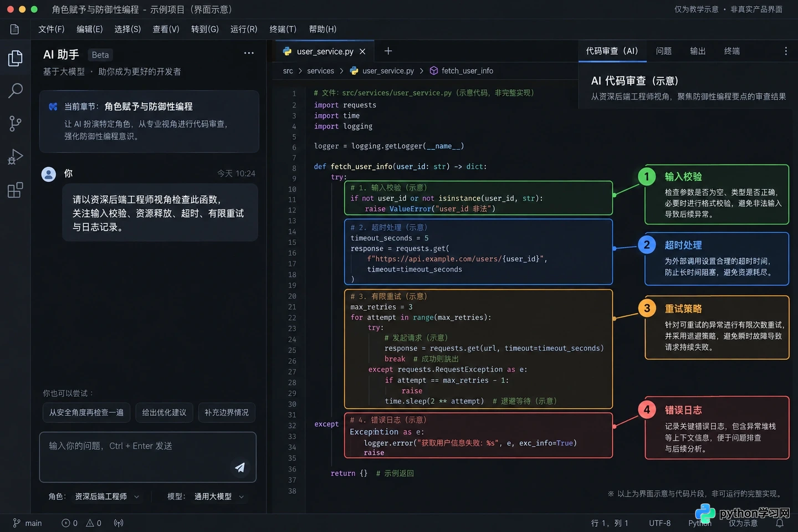Click the services breadcrumb segment
798x532 pixels.
(320, 71)
